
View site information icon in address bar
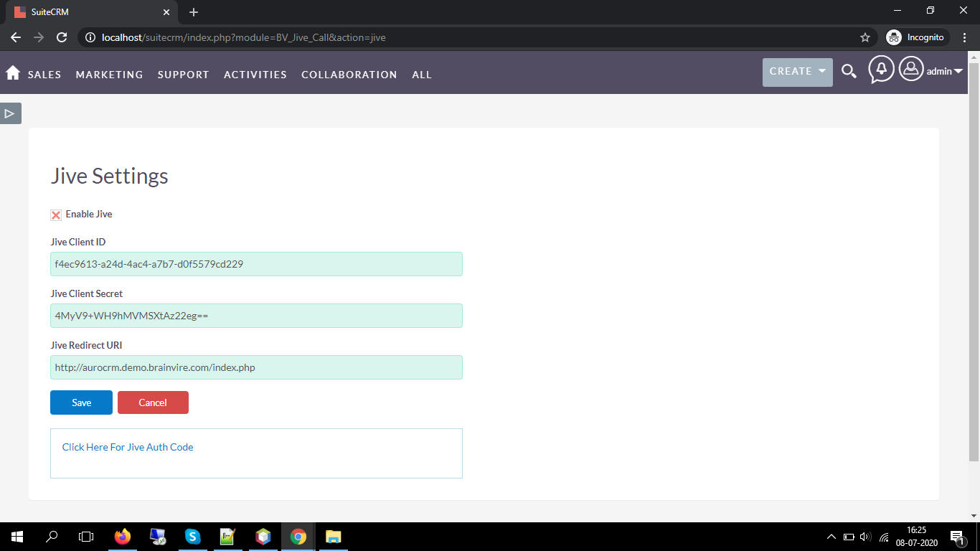click(x=90, y=37)
